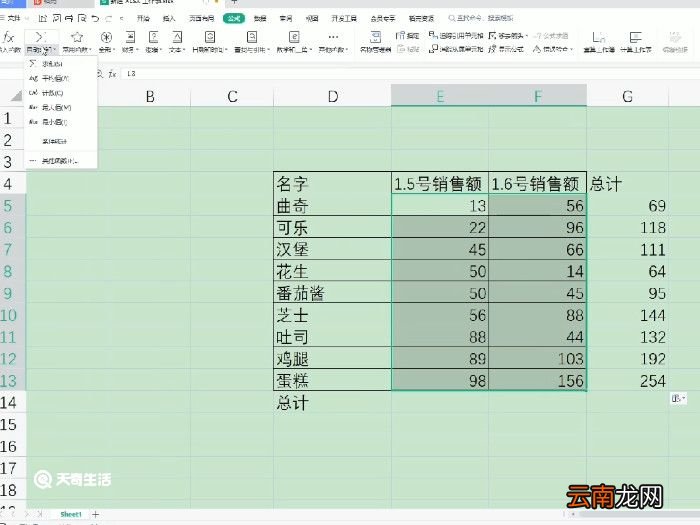Choose Other Functions at the menu bottom
700x525 pixels.
[61, 161]
